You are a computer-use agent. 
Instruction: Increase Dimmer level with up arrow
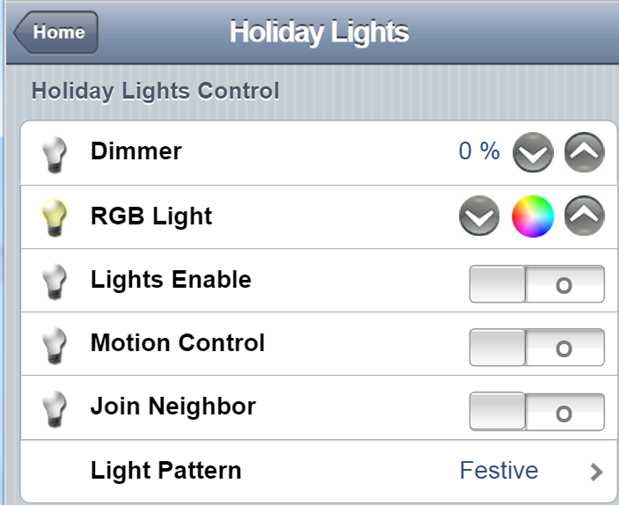coord(584,152)
